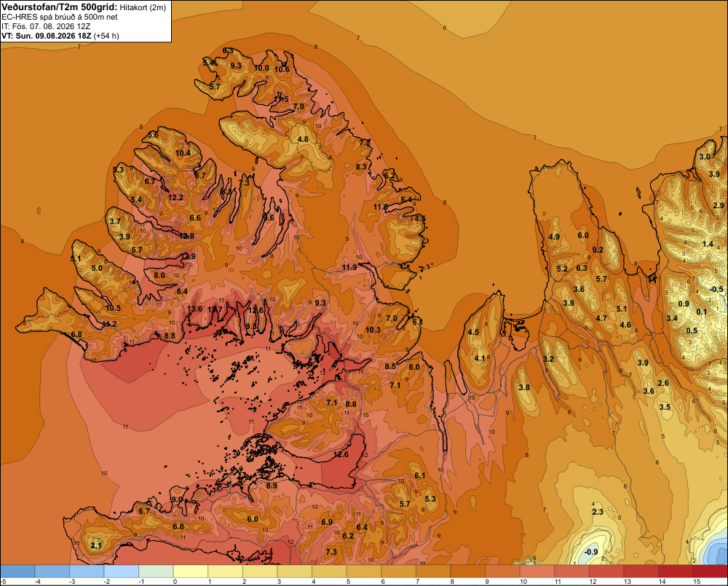Select the pale green legend swatch between -1 and 0
Image resolution: width=728 pixels, height=586 pixels.
(x=156, y=571)
